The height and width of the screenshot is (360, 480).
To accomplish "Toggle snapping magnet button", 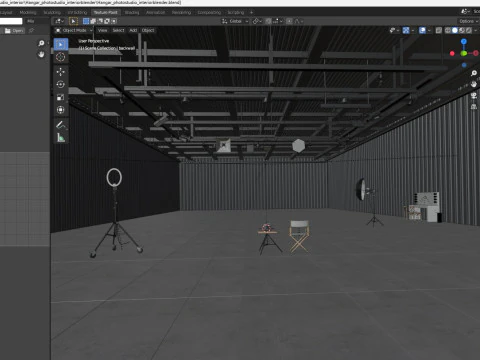I will (268, 21).
